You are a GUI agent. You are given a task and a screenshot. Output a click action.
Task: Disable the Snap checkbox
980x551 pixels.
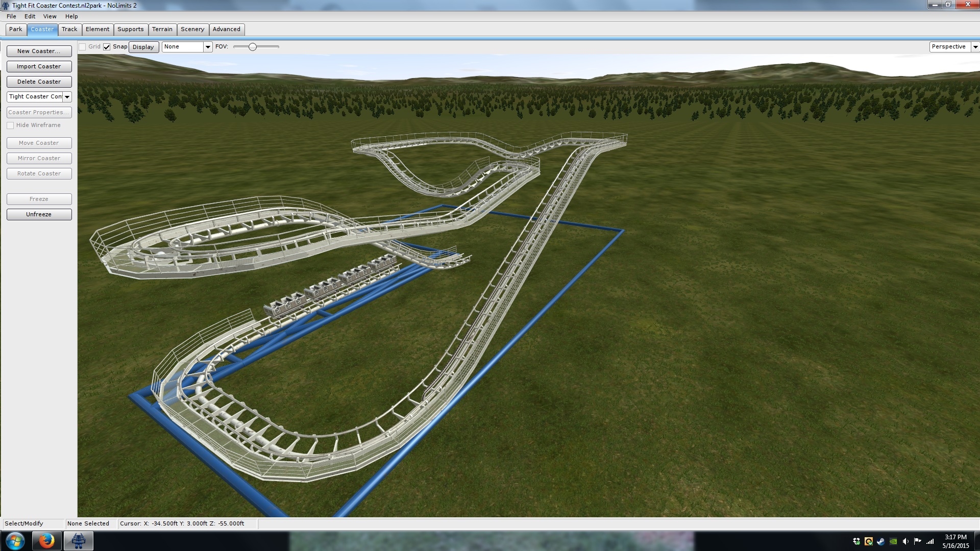107,47
